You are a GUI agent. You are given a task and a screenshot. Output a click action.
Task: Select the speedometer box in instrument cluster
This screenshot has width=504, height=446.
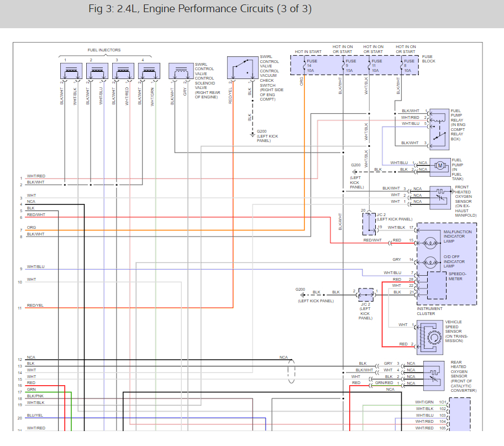pos(437,285)
